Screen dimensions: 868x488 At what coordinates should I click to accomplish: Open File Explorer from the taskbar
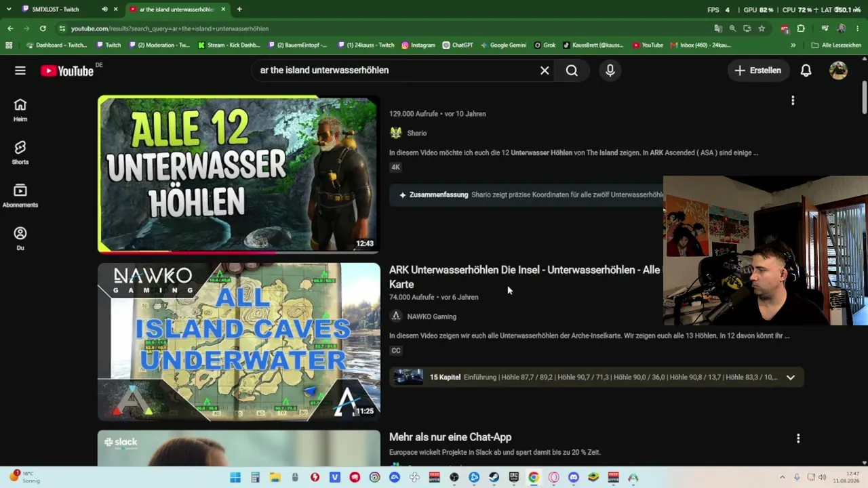275,477
